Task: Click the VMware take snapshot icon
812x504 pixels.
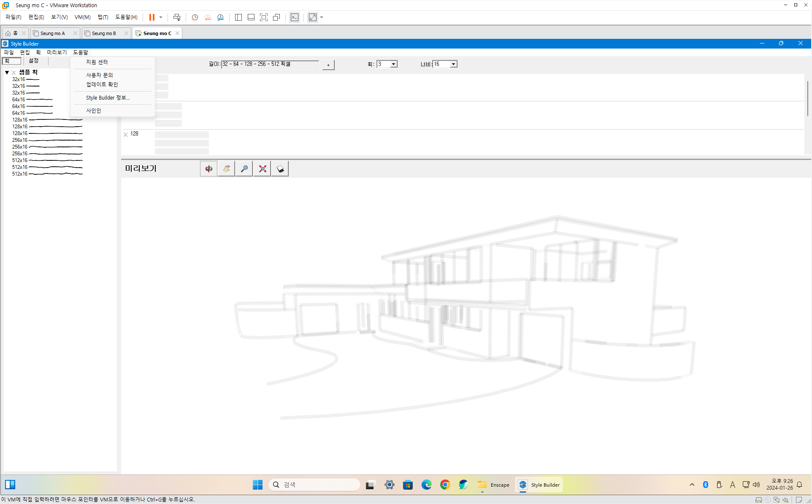Action: tap(195, 17)
